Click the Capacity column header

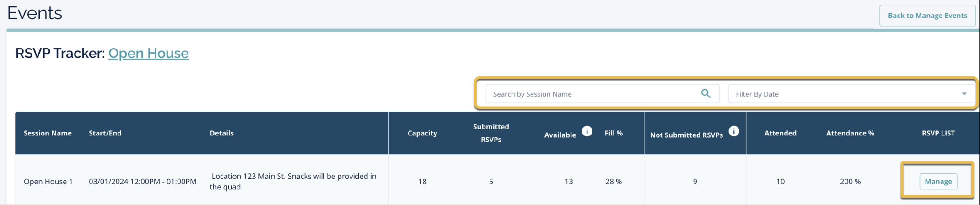coord(422,133)
